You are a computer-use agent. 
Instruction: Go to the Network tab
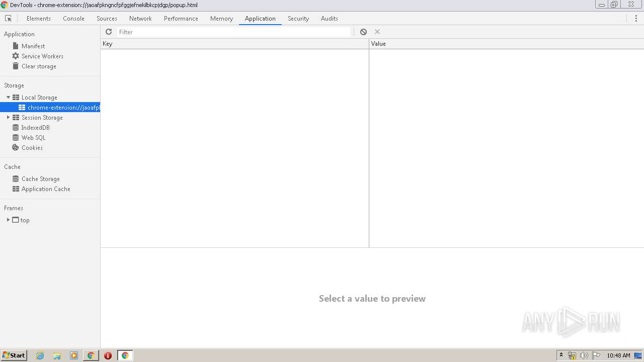(140, 18)
